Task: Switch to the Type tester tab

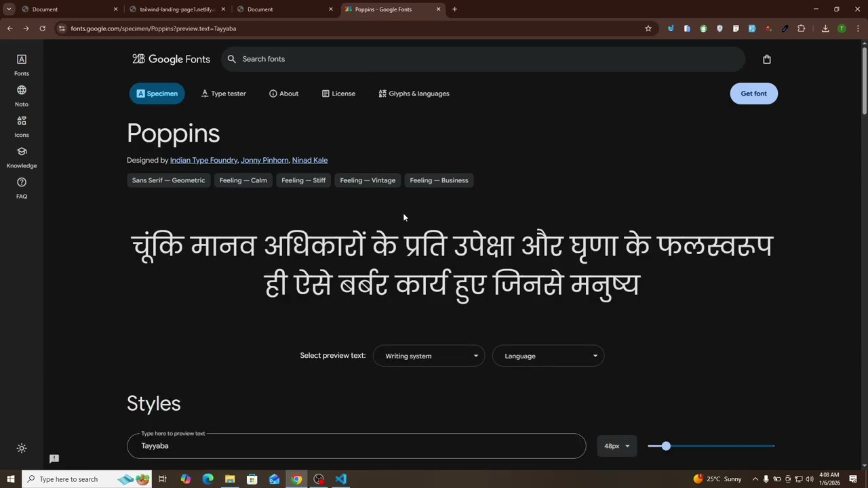Action: (x=224, y=94)
